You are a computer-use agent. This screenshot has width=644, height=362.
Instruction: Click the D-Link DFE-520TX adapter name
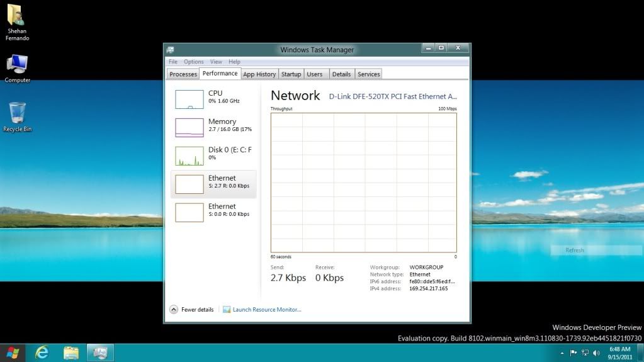click(x=393, y=96)
